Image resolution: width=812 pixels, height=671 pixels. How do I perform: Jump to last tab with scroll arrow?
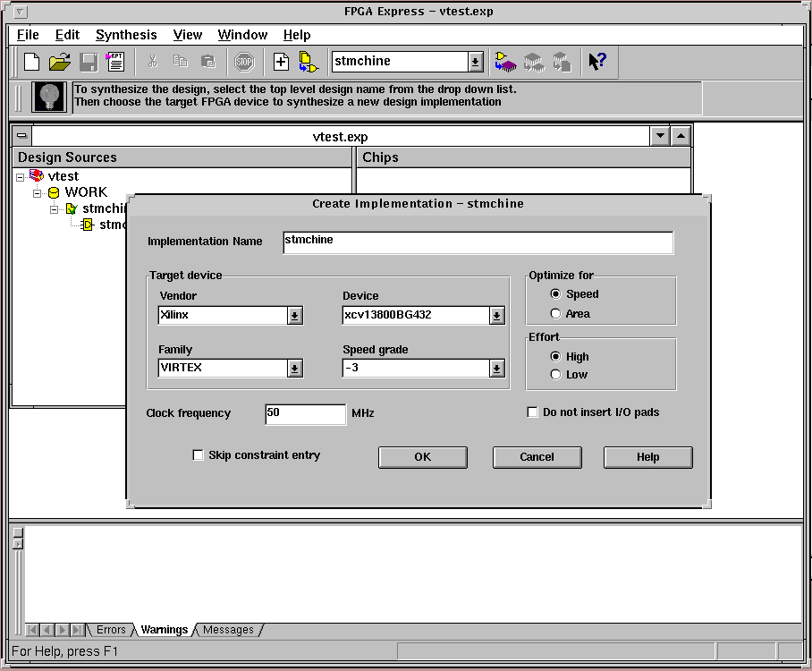[77, 630]
